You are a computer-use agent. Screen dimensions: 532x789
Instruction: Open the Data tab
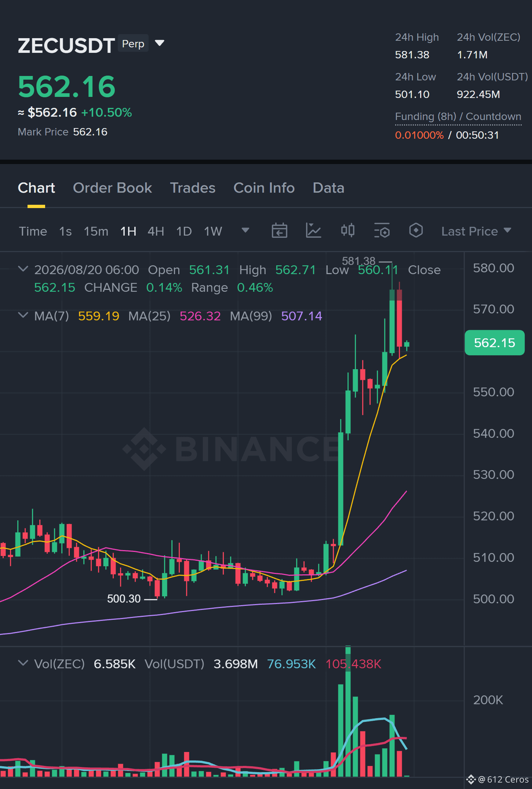(x=328, y=188)
